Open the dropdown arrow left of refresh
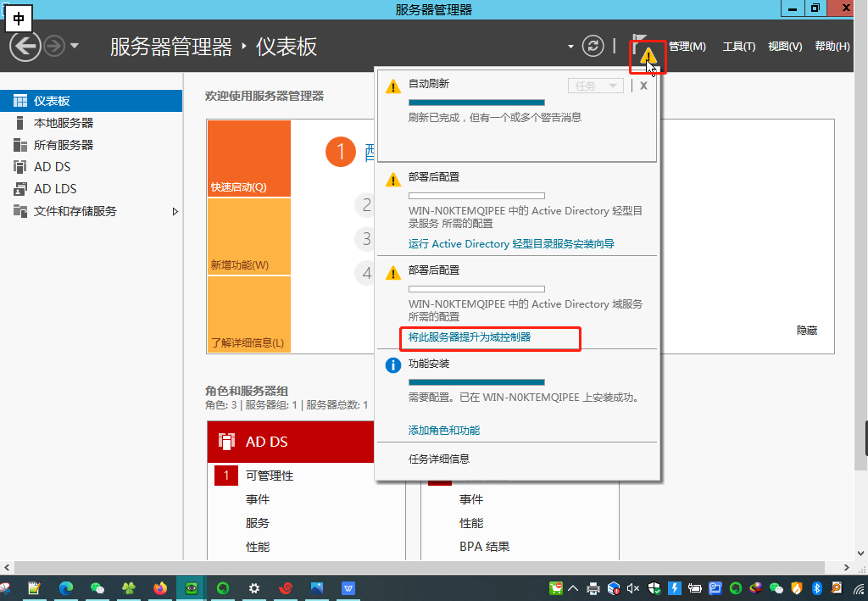The width and height of the screenshot is (868, 601). [x=570, y=47]
